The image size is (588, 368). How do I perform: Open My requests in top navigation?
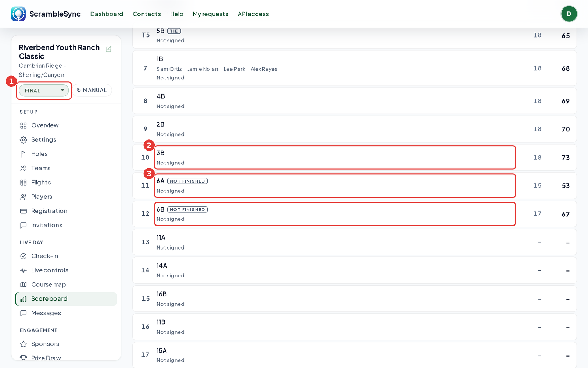tap(210, 14)
